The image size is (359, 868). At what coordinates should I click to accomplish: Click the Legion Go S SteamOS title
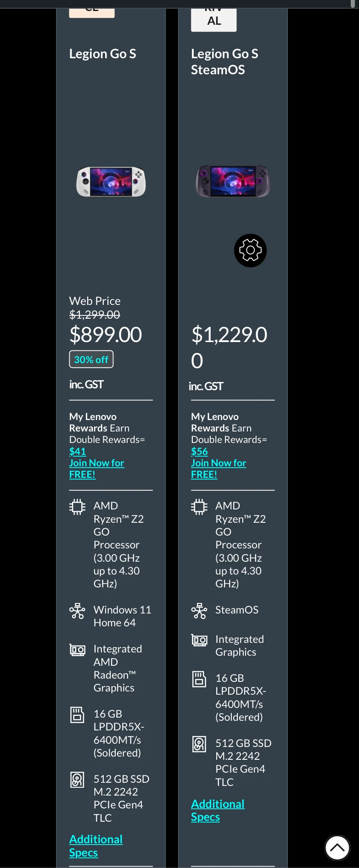pos(224,62)
